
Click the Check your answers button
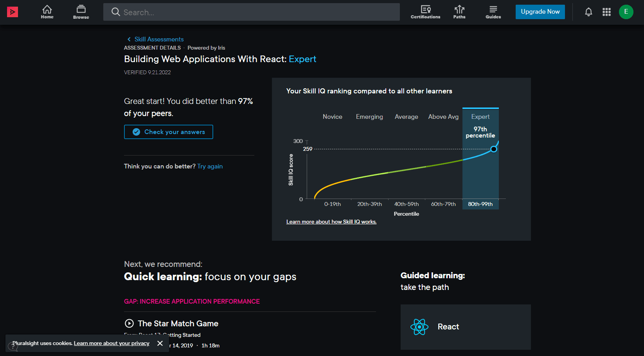click(x=169, y=132)
